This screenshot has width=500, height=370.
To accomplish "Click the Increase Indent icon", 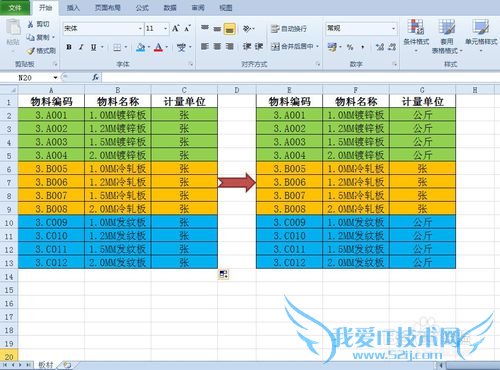I will [259, 46].
